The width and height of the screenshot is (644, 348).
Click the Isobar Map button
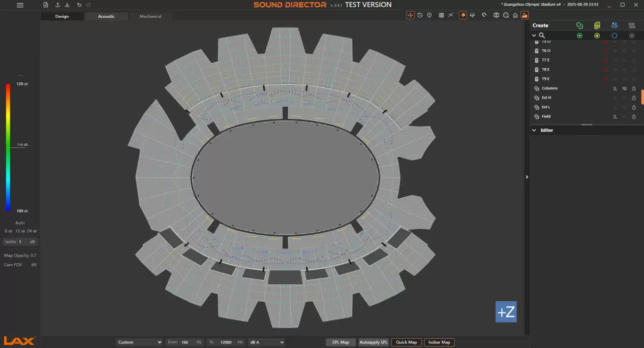tap(439, 342)
